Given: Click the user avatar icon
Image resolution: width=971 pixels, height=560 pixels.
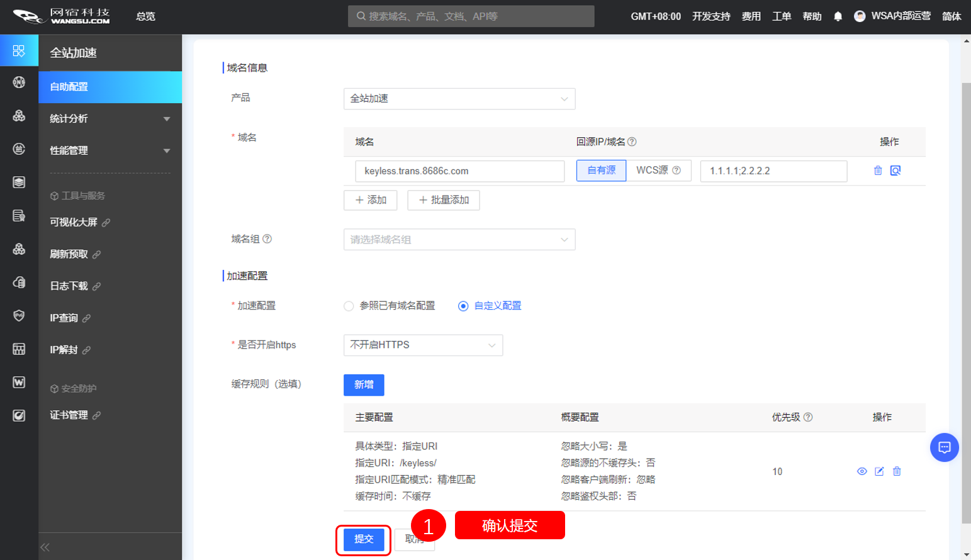Looking at the screenshot, I should (860, 16).
